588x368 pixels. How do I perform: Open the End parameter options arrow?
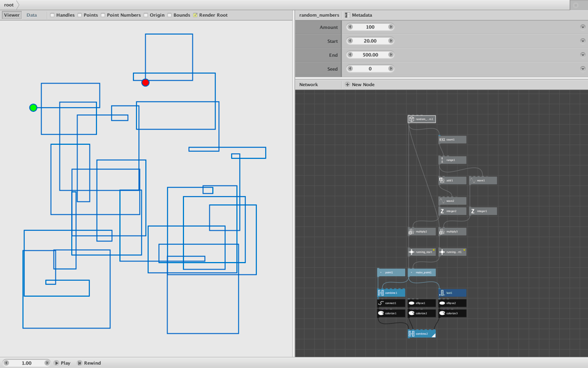583,55
